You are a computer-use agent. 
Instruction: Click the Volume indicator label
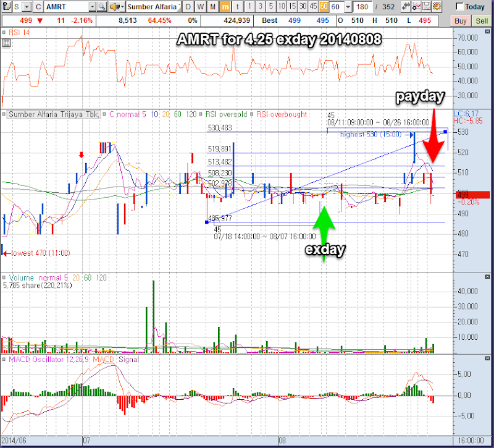(x=21, y=277)
